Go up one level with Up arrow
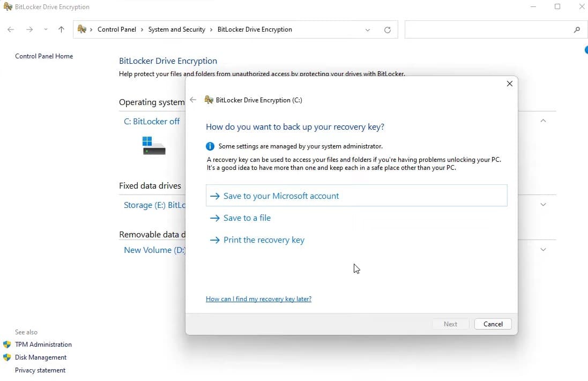588x381 pixels. [x=61, y=30]
